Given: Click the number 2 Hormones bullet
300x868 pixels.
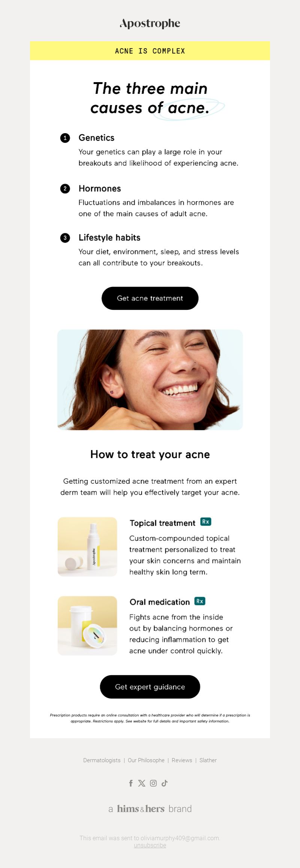Looking at the screenshot, I should pyautogui.click(x=65, y=188).
